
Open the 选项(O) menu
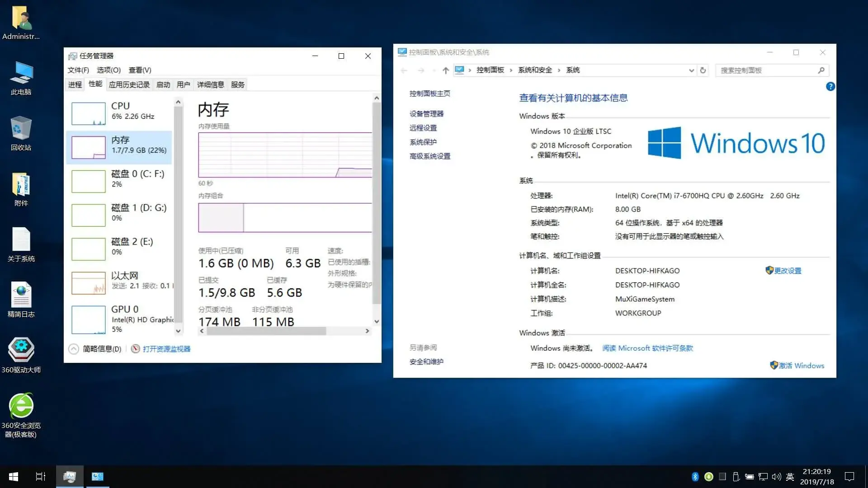pyautogui.click(x=108, y=70)
